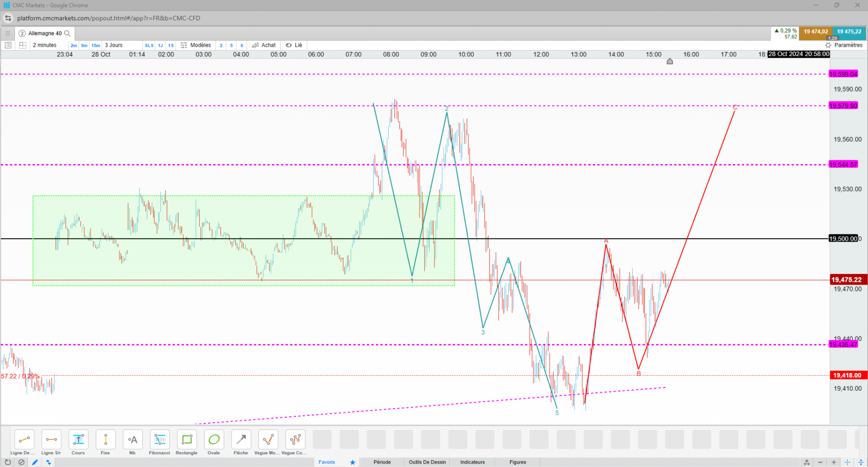868x467 pixels.
Task: Click the undo/reset rotate arrow icon
Action: [8, 462]
